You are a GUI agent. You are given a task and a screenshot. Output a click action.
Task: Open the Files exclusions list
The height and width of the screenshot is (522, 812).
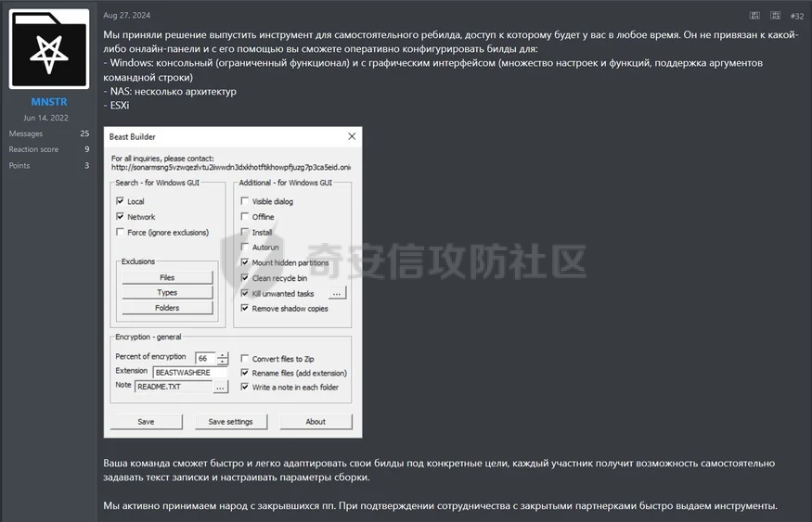point(167,277)
